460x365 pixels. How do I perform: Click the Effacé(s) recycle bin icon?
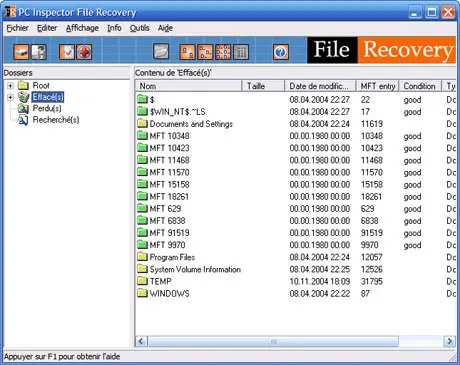coord(24,97)
